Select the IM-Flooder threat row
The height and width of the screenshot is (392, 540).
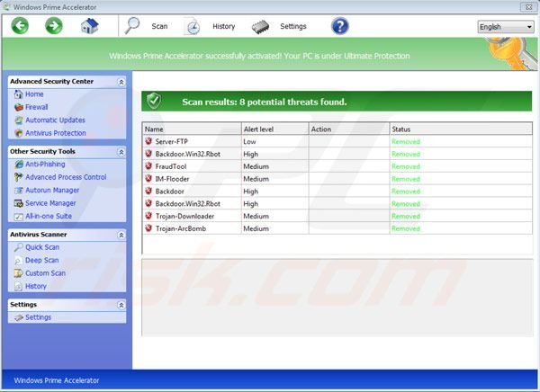[337, 179]
